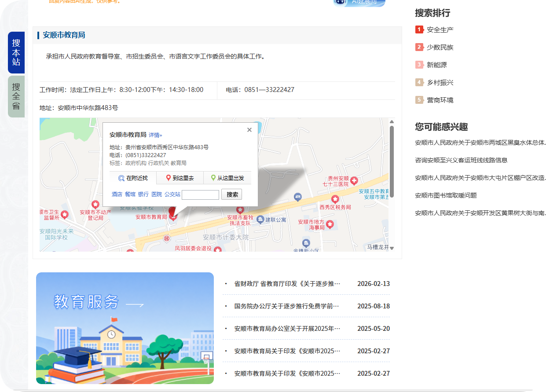Close the map info popup
This screenshot has height=392, width=546.
tap(249, 129)
